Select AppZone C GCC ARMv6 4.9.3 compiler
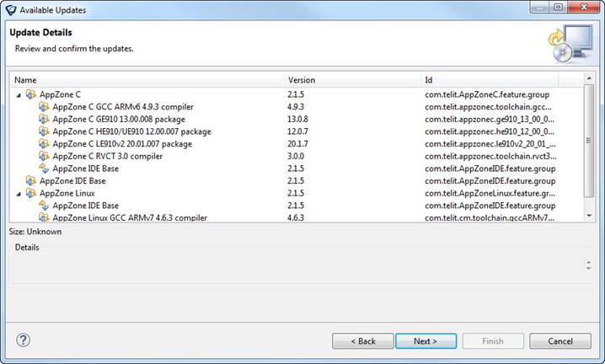The image size is (605, 364). 297,106
